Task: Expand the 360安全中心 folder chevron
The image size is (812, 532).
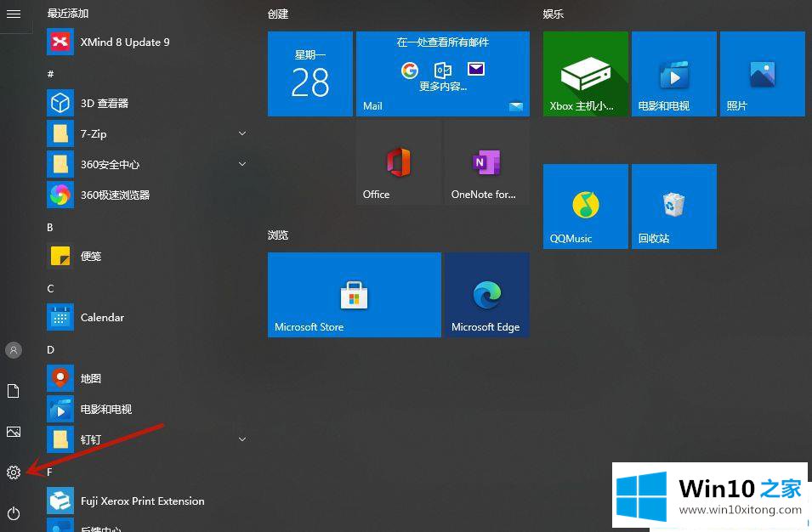Action: coord(241,164)
